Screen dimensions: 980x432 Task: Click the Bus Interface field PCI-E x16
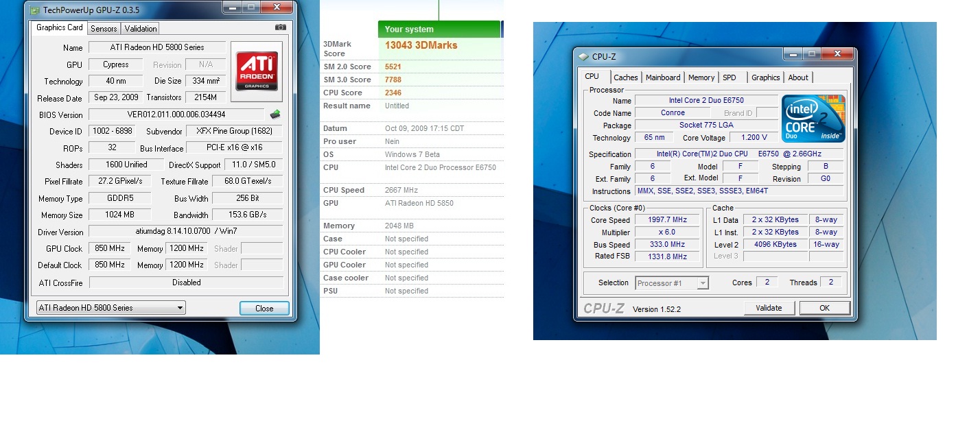235,147
